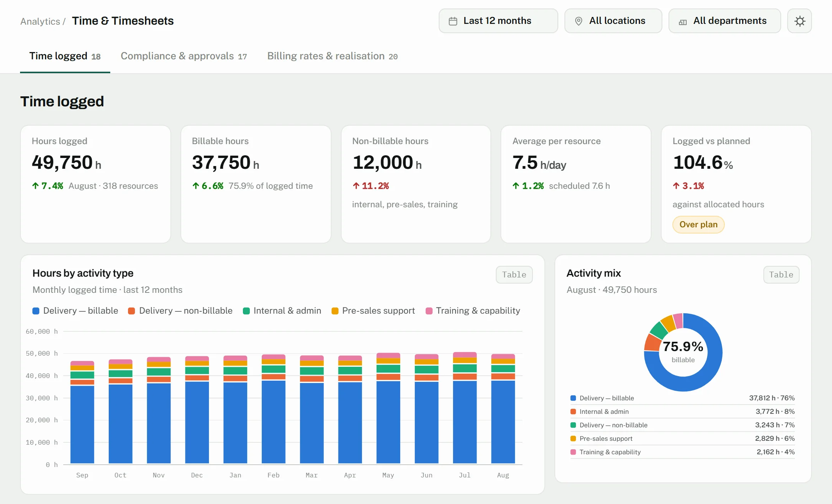832x504 pixels.
Task: Click the departments building icon
Action: tap(683, 22)
